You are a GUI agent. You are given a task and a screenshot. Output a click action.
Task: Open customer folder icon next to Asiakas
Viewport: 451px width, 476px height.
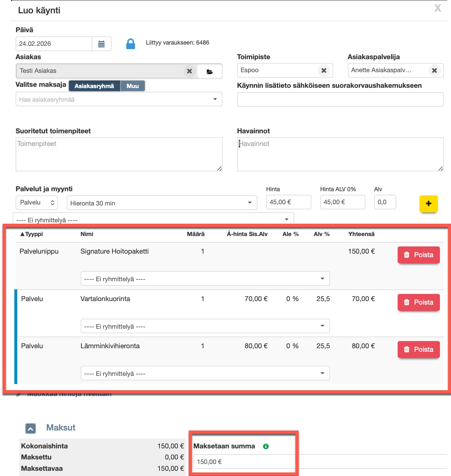tap(210, 72)
